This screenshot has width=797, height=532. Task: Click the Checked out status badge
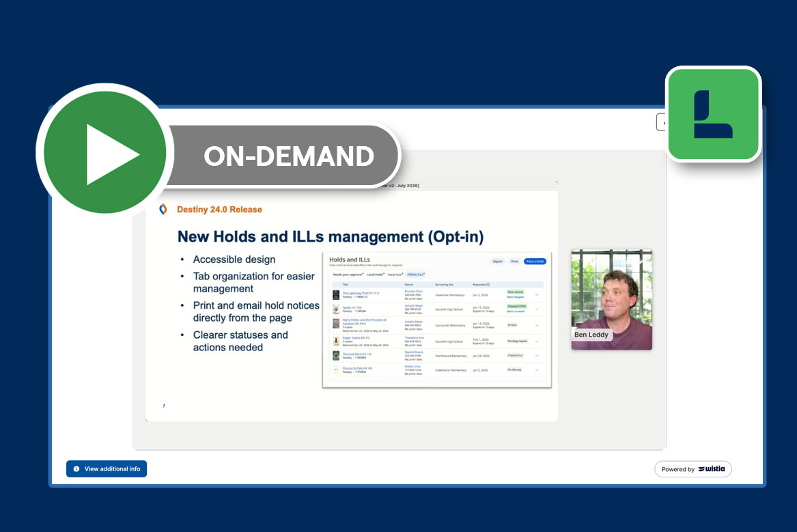516,356
